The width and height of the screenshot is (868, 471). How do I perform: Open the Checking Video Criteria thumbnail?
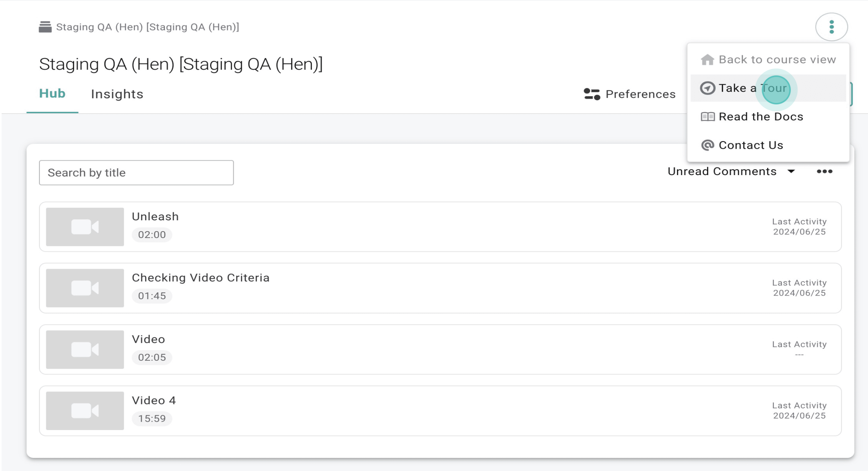coord(85,288)
